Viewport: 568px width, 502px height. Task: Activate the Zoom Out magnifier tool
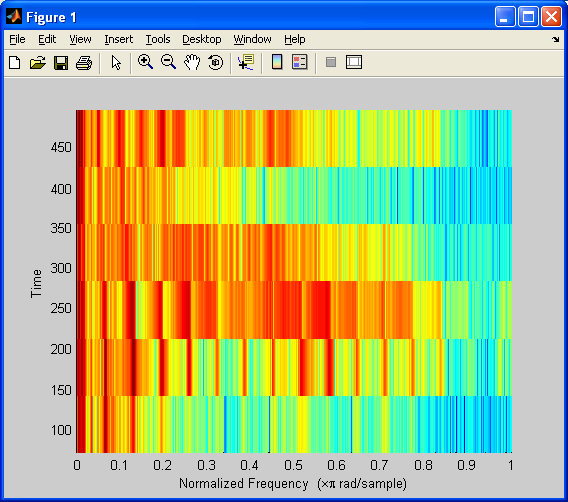168,62
